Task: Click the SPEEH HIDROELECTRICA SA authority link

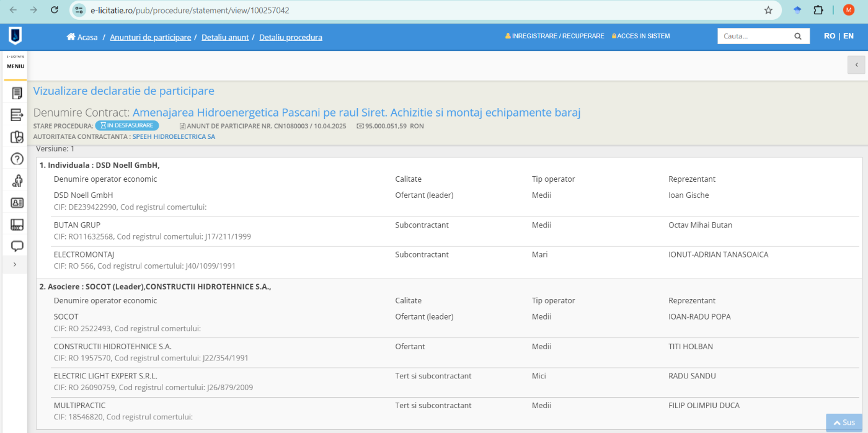Action: point(174,136)
